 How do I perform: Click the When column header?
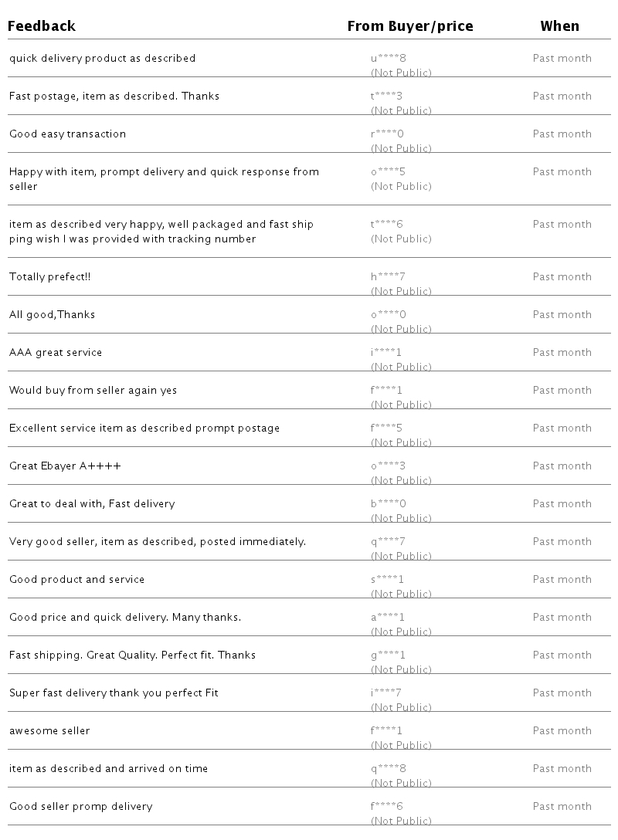(559, 26)
